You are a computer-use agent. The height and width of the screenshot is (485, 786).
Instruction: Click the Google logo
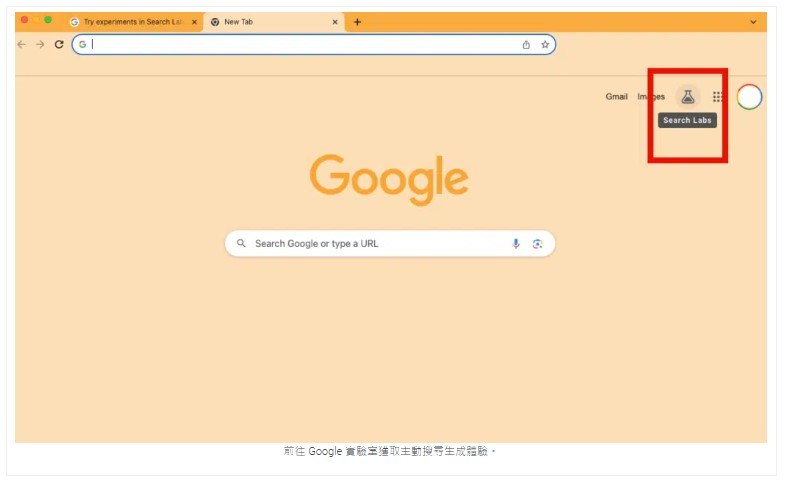point(389,179)
